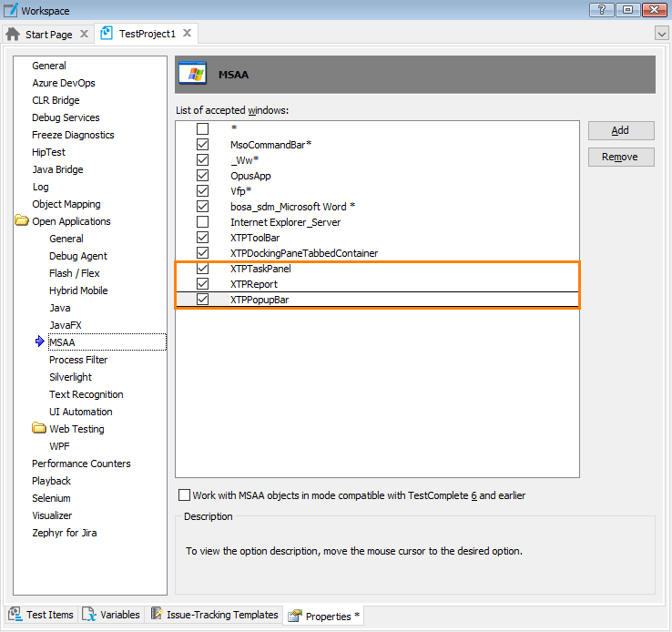Click the Start Page home icon
672x632 pixels.
13,35
